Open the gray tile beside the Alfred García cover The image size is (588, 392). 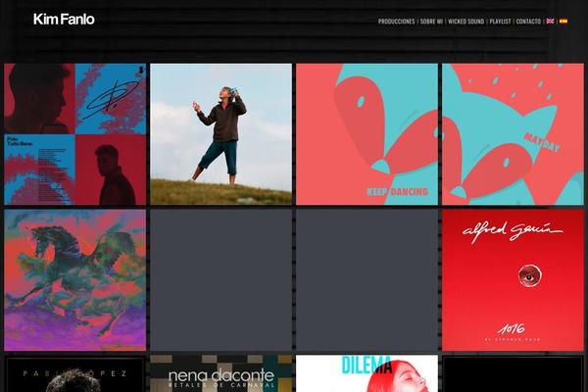[x=367, y=280]
